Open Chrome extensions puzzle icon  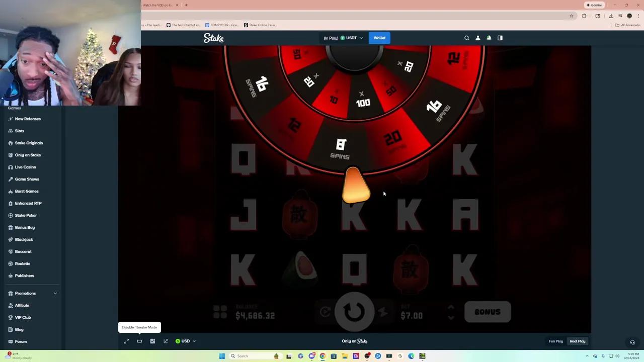[x=584, y=16]
